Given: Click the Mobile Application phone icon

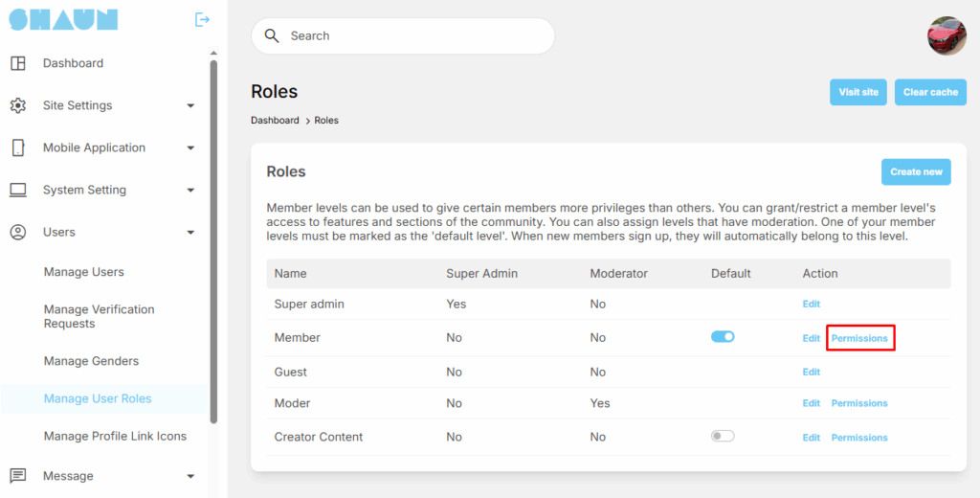Looking at the screenshot, I should tap(17, 147).
